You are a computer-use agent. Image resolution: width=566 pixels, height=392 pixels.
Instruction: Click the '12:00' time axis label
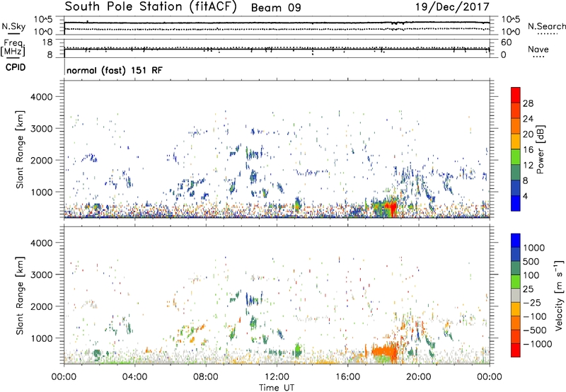tap(277, 377)
